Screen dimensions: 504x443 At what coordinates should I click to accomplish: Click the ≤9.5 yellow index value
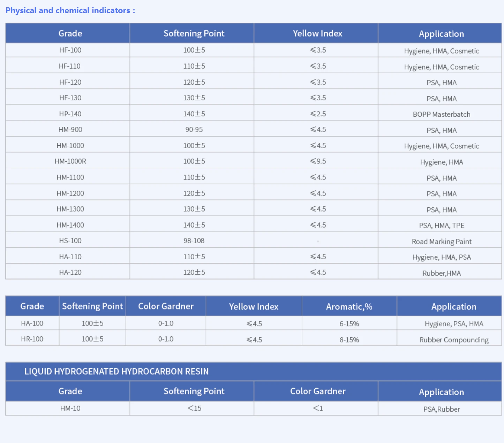point(318,161)
